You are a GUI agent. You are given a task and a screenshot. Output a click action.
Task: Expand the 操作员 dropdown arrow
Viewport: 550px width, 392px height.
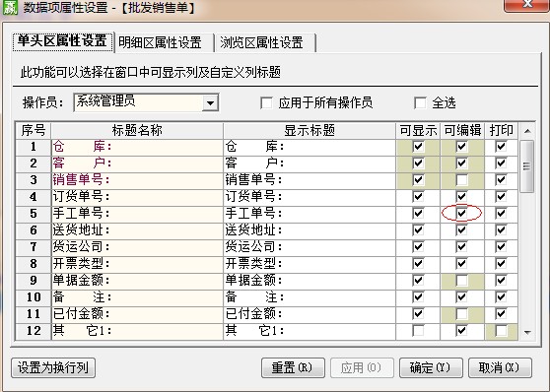click(x=211, y=103)
